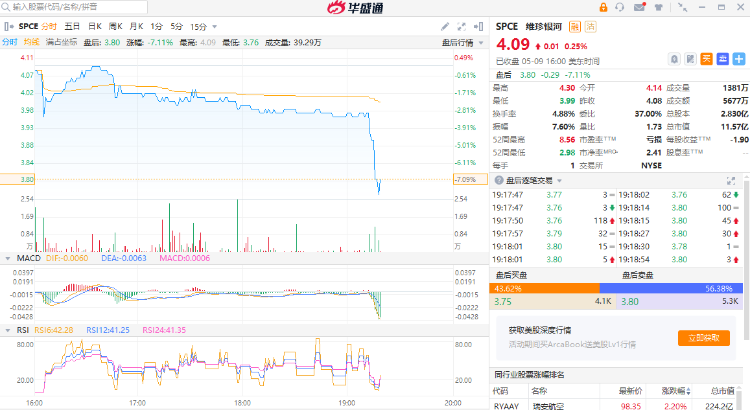Switch to 15分 chart tab

click(199, 27)
